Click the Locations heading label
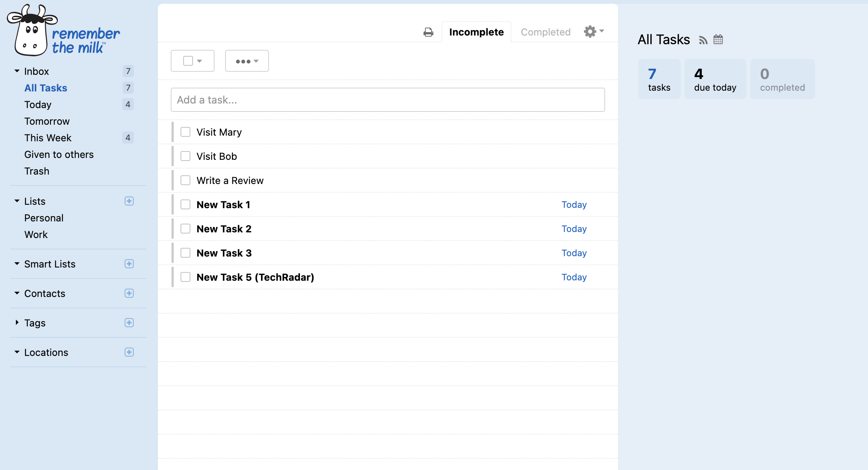 pos(46,352)
